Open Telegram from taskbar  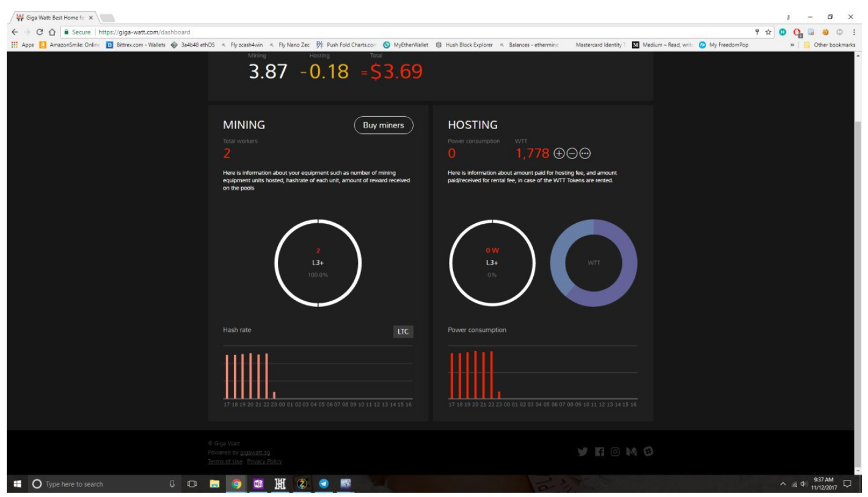pos(324,484)
